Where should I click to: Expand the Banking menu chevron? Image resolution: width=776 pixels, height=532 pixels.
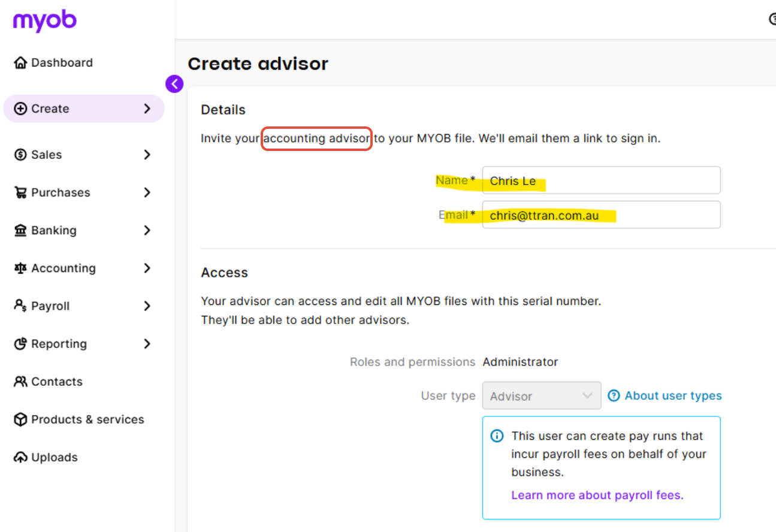click(x=147, y=231)
